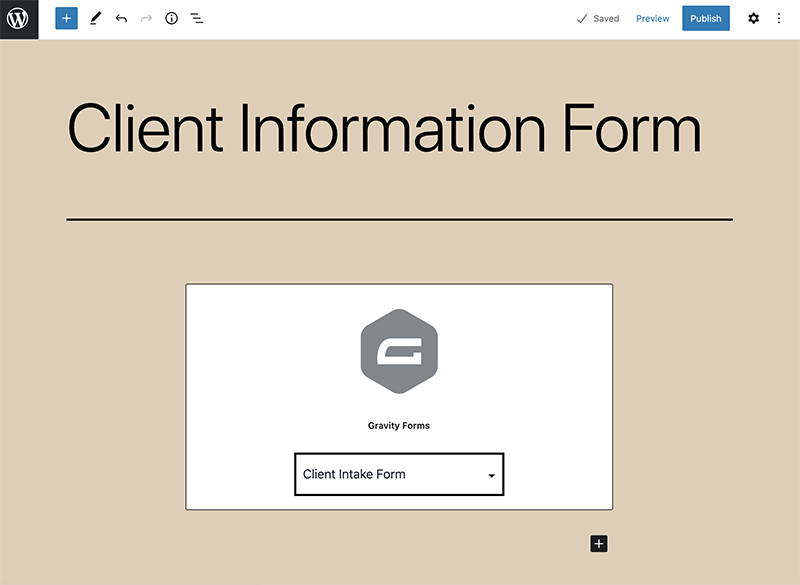The height and width of the screenshot is (585, 800).
Task: Redo the last undone change
Action: (x=146, y=19)
